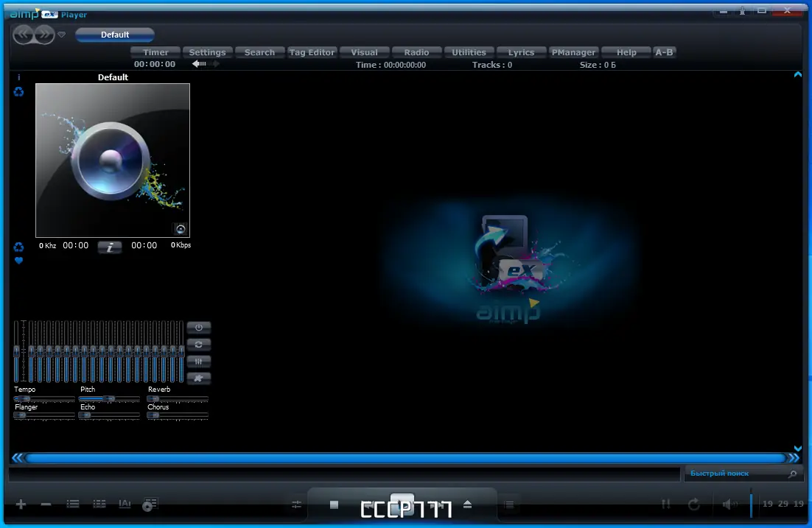Open the Search menu button
812x528 pixels.
(x=259, y=52)
